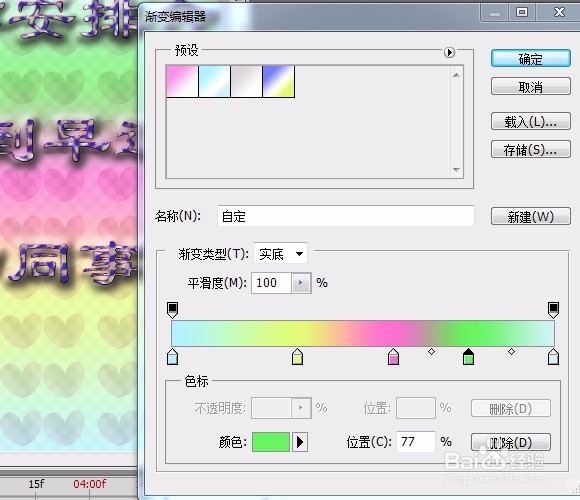Click the 04:00f timeline marker

pyautogui.click(x=90, y=484)
